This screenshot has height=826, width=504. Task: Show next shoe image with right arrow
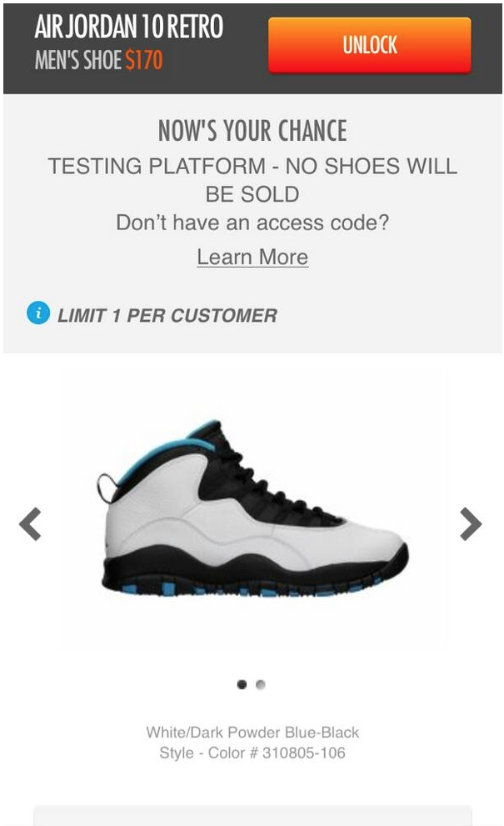click(471, 523)
